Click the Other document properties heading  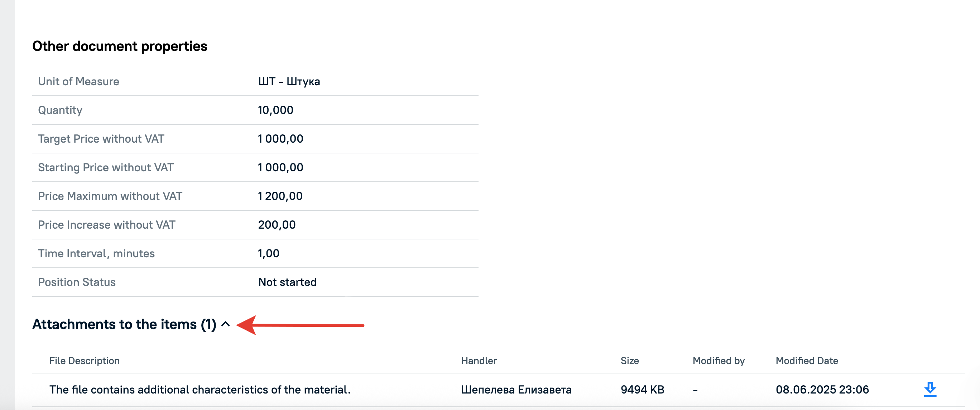[120, 46]
